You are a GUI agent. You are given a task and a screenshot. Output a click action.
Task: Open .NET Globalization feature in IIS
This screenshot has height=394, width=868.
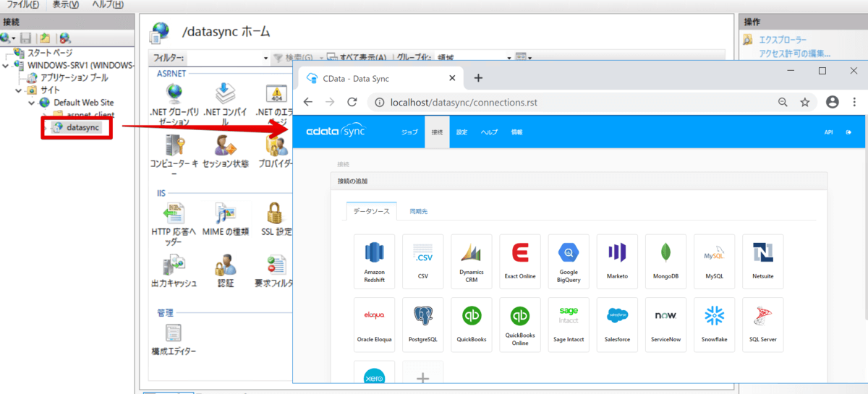click(174, 105)
